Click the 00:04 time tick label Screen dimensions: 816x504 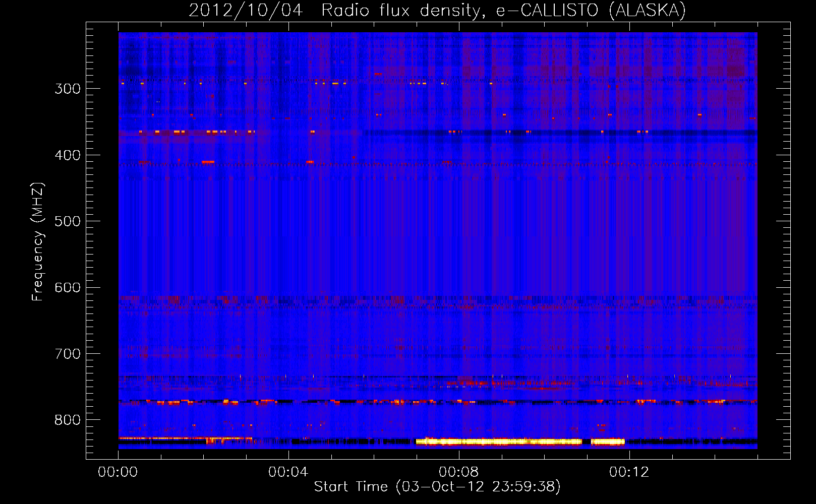coord(288,472)
